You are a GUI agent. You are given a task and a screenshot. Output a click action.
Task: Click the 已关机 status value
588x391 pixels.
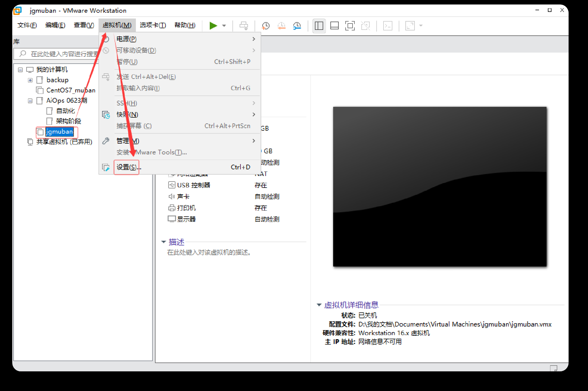click(367, 315)
